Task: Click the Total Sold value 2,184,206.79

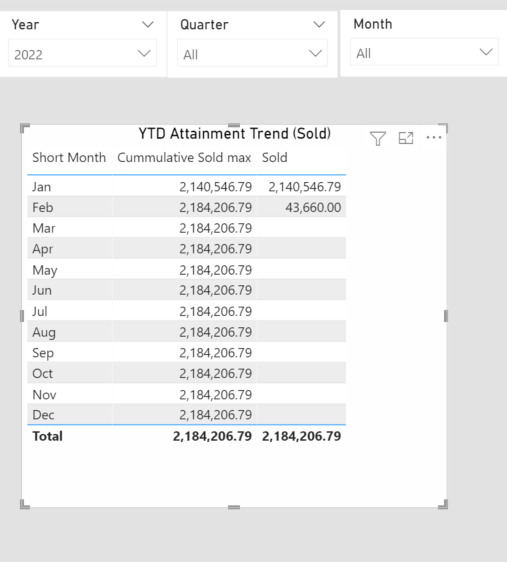Action: [x=301, y=436]
